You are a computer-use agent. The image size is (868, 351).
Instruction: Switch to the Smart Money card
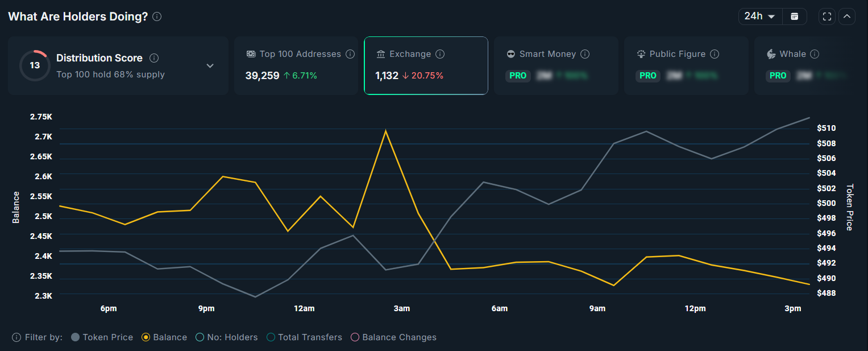555,65
